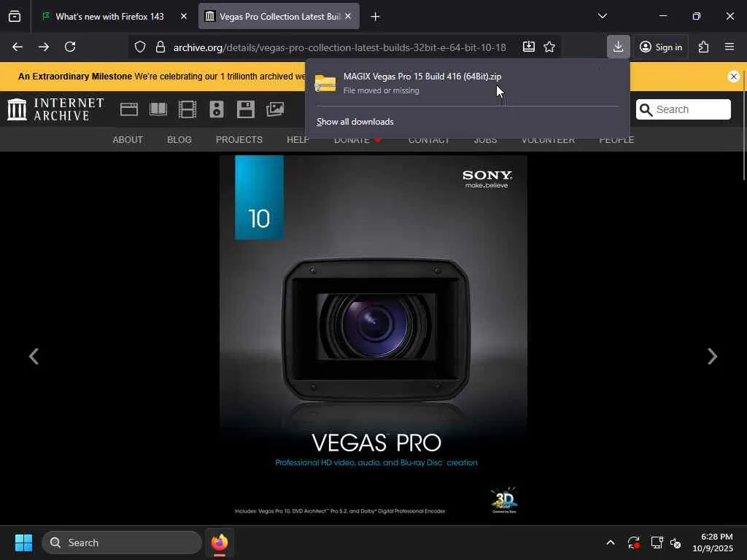Open the Firefox View tab overview icon
Image resolution: width=747 pixels, height=560 pixels.
(x=15, y=16)
